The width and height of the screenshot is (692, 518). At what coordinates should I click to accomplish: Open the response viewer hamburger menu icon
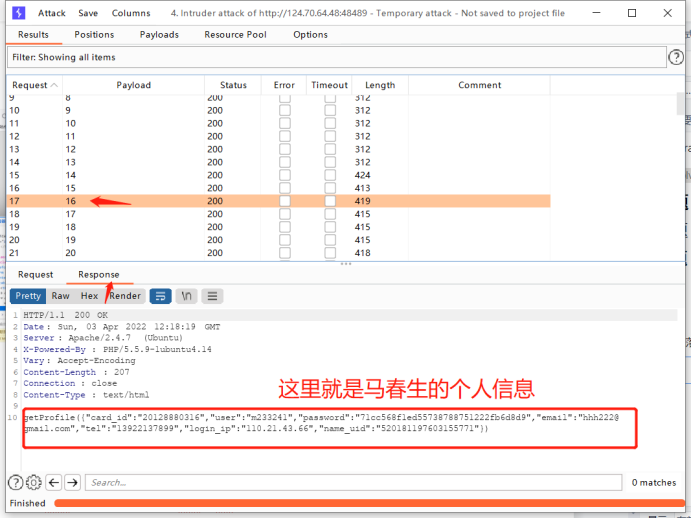pyautogui.click(x=212, y=296)
